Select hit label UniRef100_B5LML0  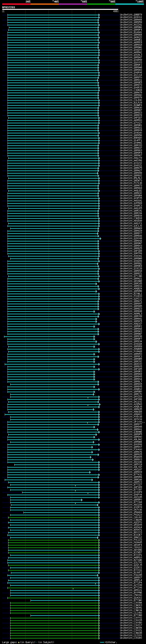pyautogui.click(x=131, y=178)
